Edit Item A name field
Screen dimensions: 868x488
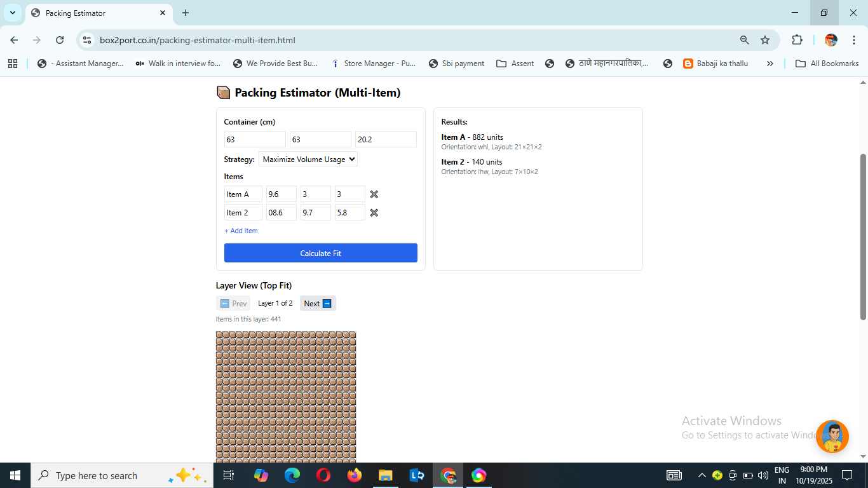pos(243,194)
